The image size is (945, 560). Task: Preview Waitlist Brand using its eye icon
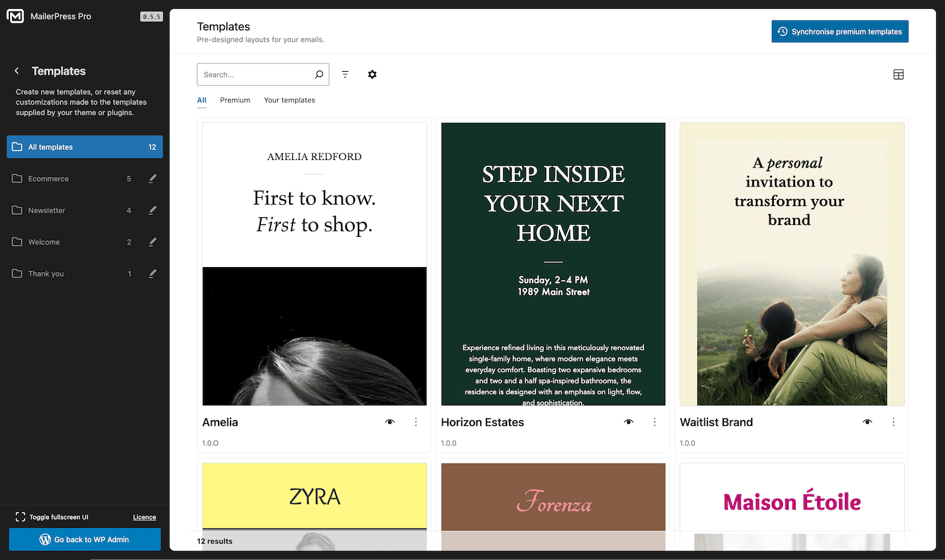pyautogui.click(x=867, y=421)
